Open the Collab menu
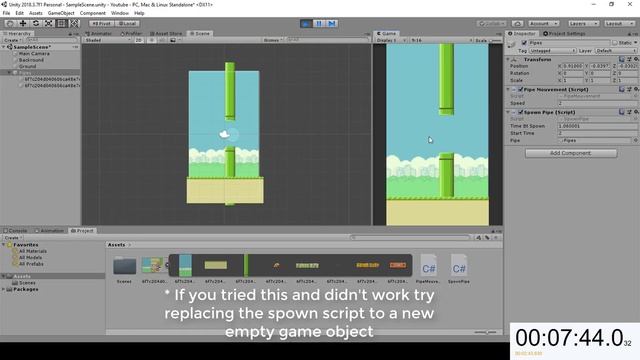This screenshot has height=360, width=640. point(491,24)
